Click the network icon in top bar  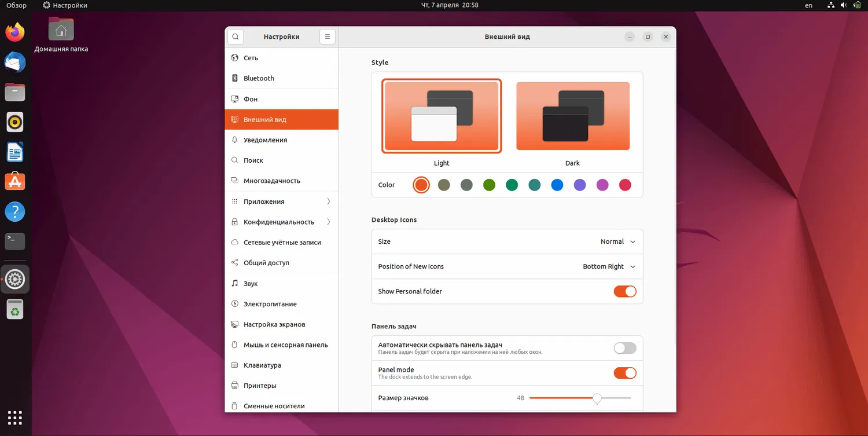pyautogui.click(x=831, y=5)
